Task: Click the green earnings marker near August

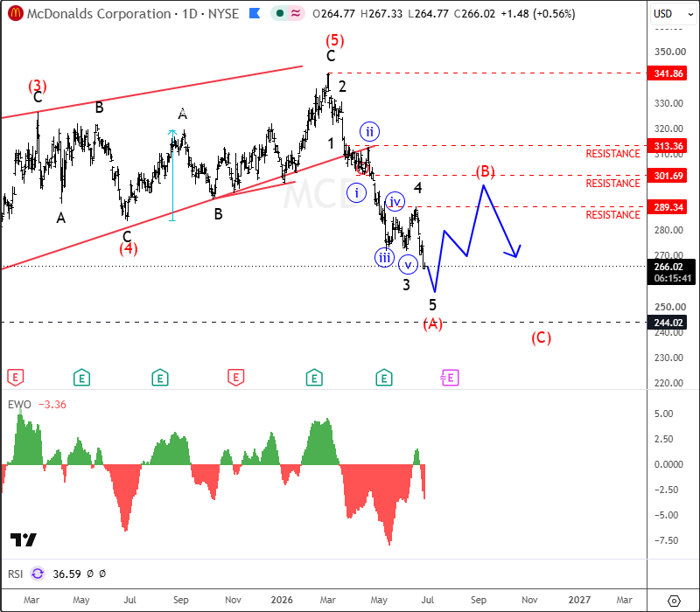Action: tap(160, 378)
